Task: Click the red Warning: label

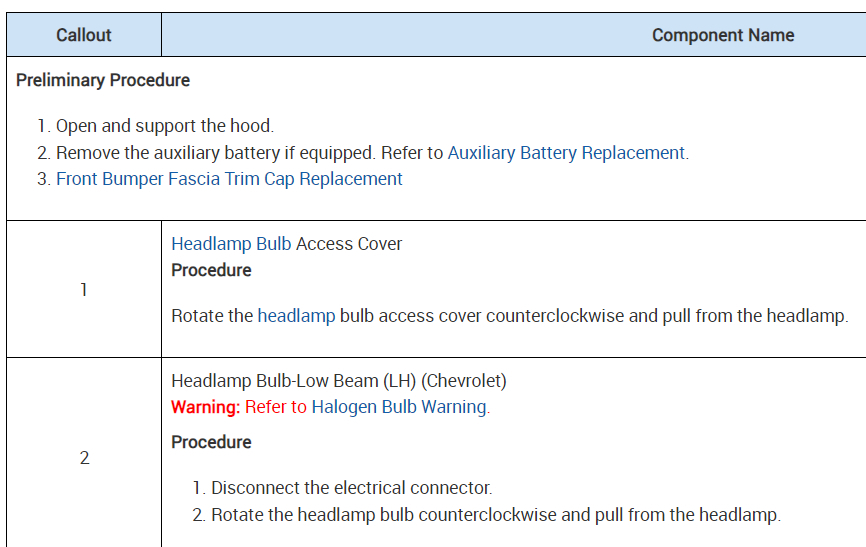Action: pos(206,407)
